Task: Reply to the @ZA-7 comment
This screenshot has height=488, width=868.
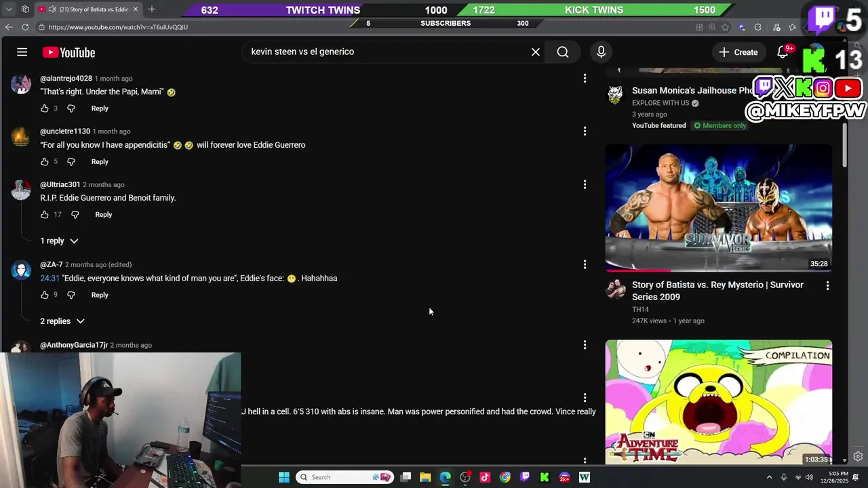Action: [x=100, y=295]
